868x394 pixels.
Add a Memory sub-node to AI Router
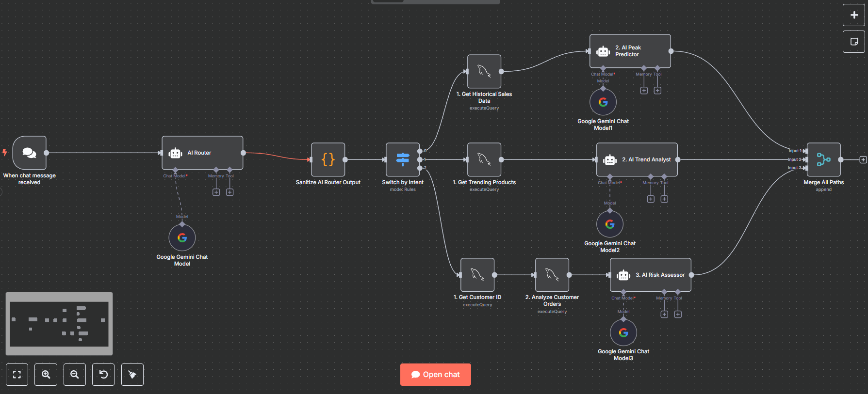(x=216, y=192)
